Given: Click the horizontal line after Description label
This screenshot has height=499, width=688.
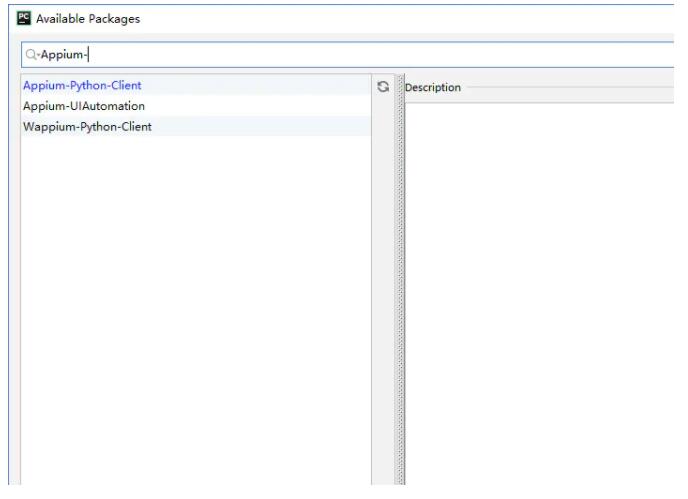Looking at the screenshot, I should click(x=570, y=88).
